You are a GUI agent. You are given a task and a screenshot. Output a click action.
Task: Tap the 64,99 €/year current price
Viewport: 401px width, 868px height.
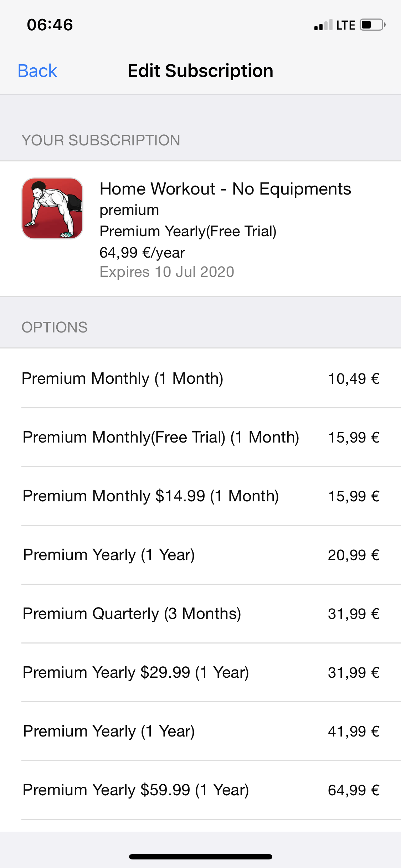142,253
